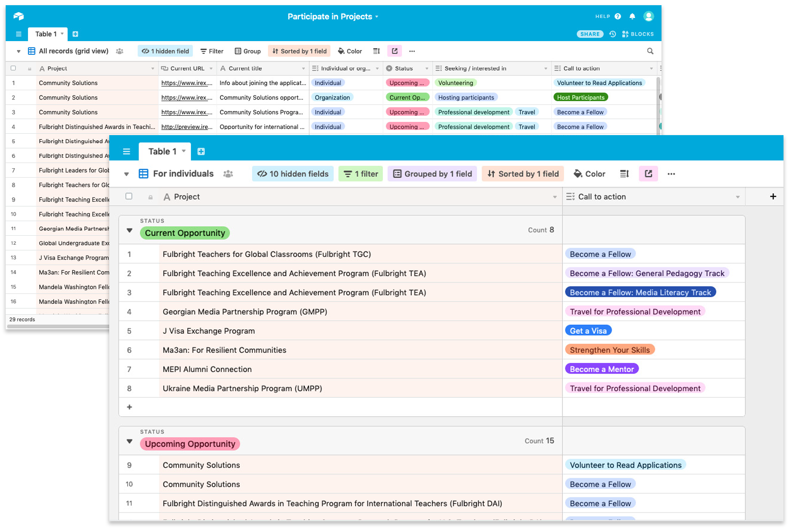Select Ukraine Media Partnership Program (UMPP) cell
The height and width of the screenshot is (532, 792).
pos(360,388)
